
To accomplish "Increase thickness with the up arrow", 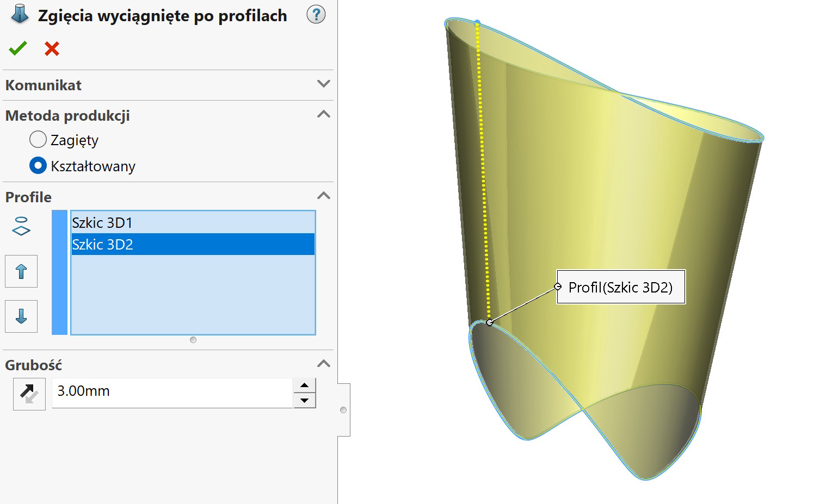I will tap(304, 385).
